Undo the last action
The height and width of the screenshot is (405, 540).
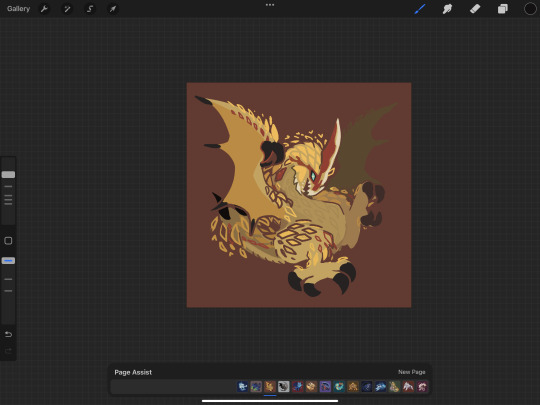(8, 334)
